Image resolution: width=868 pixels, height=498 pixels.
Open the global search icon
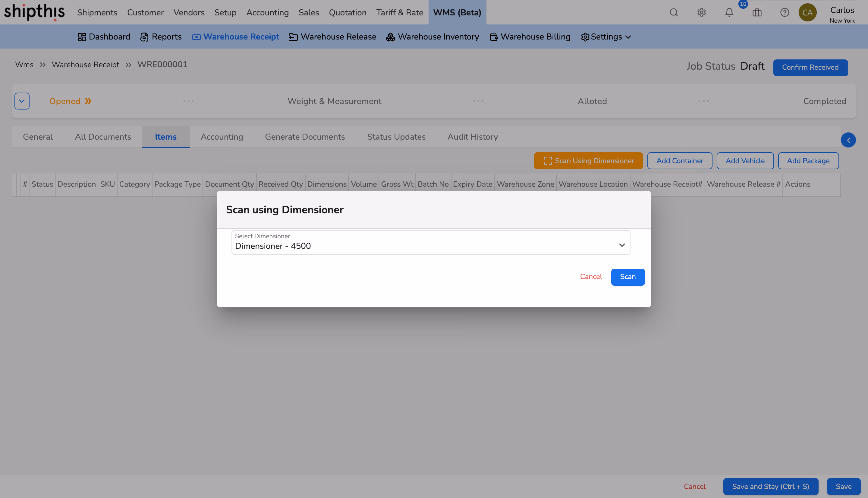[674, 13]
